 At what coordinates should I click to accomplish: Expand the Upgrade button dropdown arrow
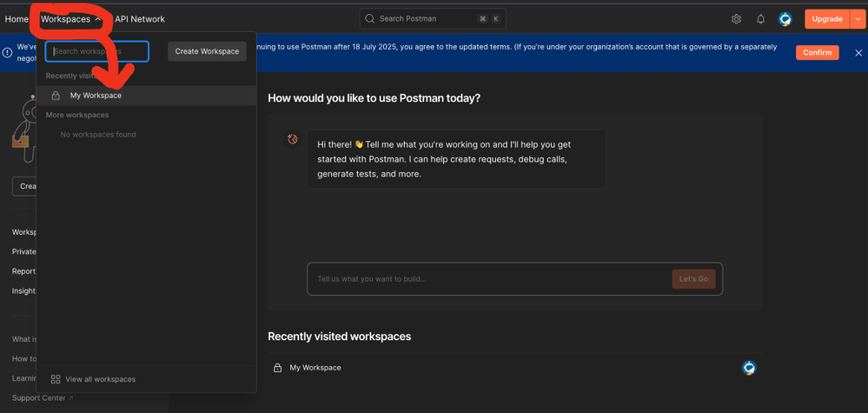tap(856, 19)
